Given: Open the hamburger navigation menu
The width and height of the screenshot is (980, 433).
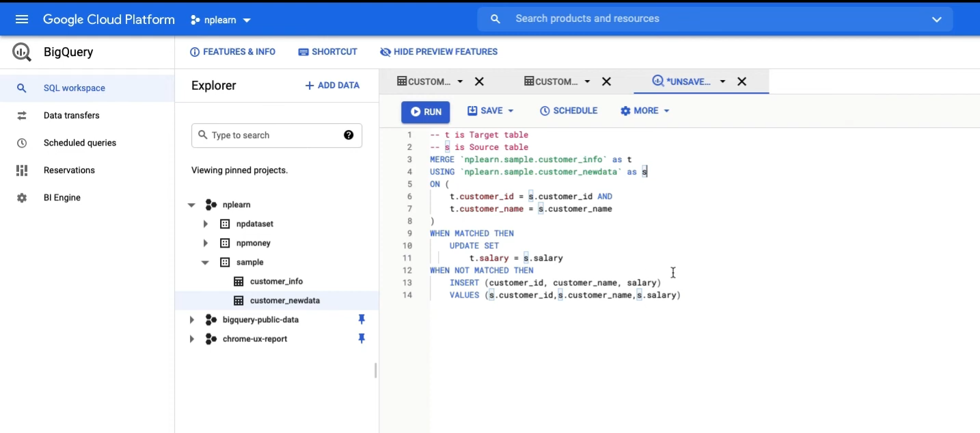Looking at the screenshot, I should click(22, 19).
